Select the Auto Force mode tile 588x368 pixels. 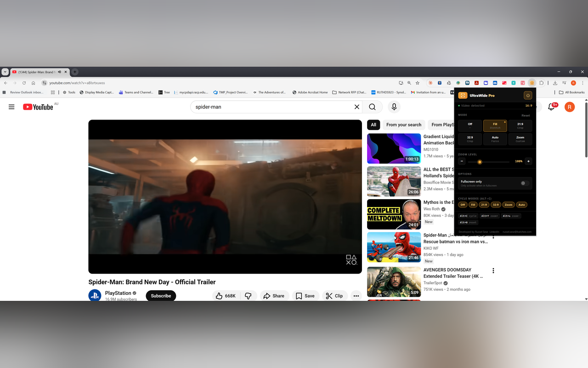click(x=495, y=139)
